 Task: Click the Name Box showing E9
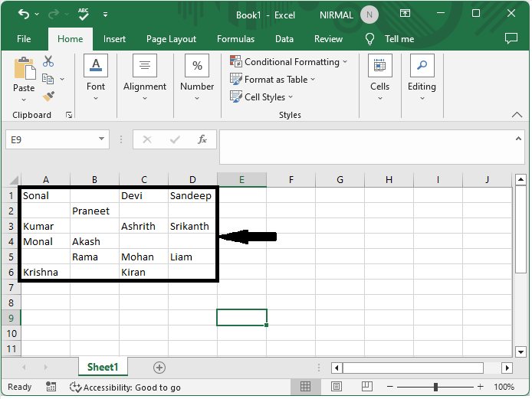[51, 139]
